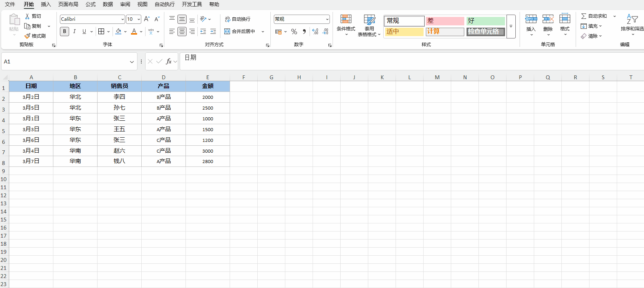Expand the cell styles gallery
This screenshot has height=288, width=644.
point(511,27)
